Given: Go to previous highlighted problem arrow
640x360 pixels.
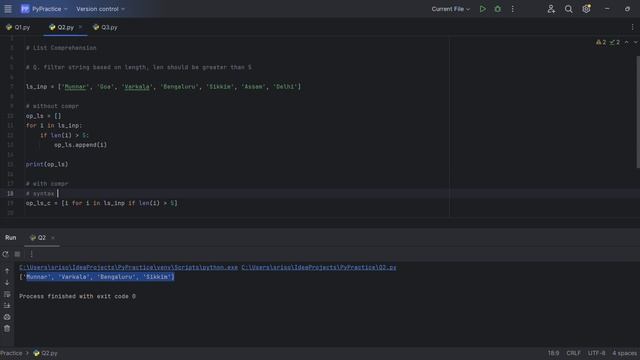Looking at the screenshot, I should click(x=627, y=42).
